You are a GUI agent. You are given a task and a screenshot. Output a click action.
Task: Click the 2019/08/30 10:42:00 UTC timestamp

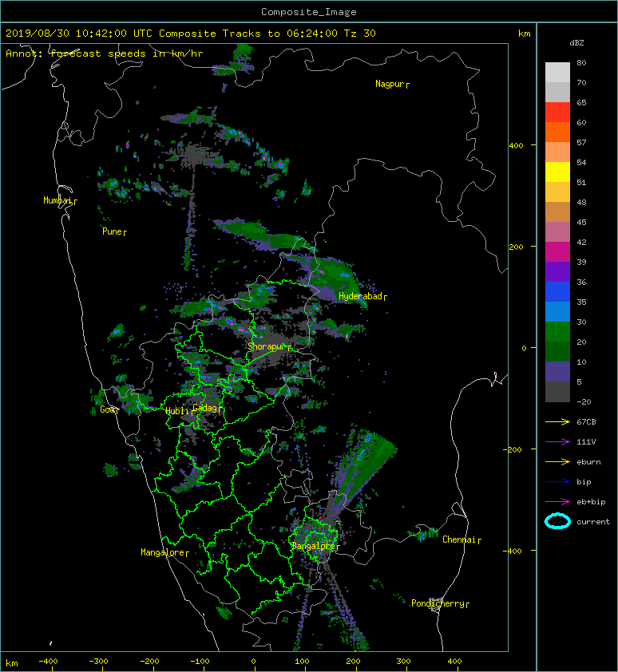click(79, 34)
